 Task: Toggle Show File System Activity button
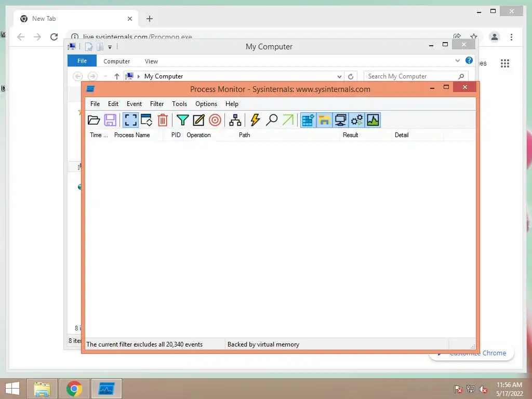(x=324, y=120)
